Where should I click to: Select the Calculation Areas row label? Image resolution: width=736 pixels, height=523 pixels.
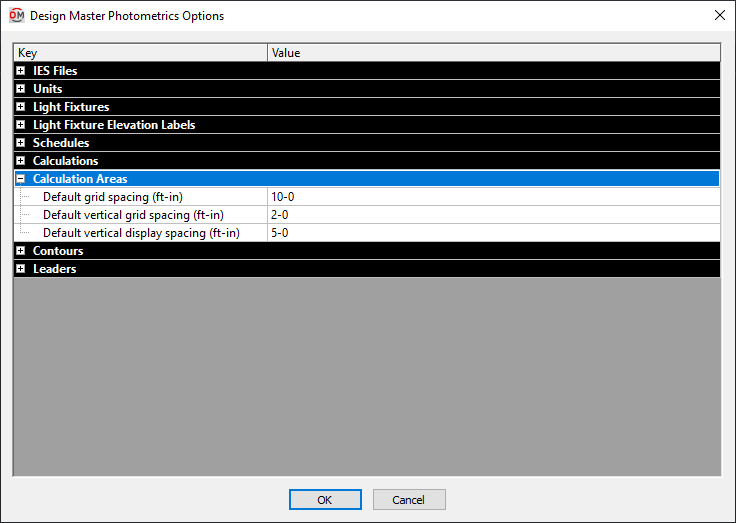tap(80, 179)
